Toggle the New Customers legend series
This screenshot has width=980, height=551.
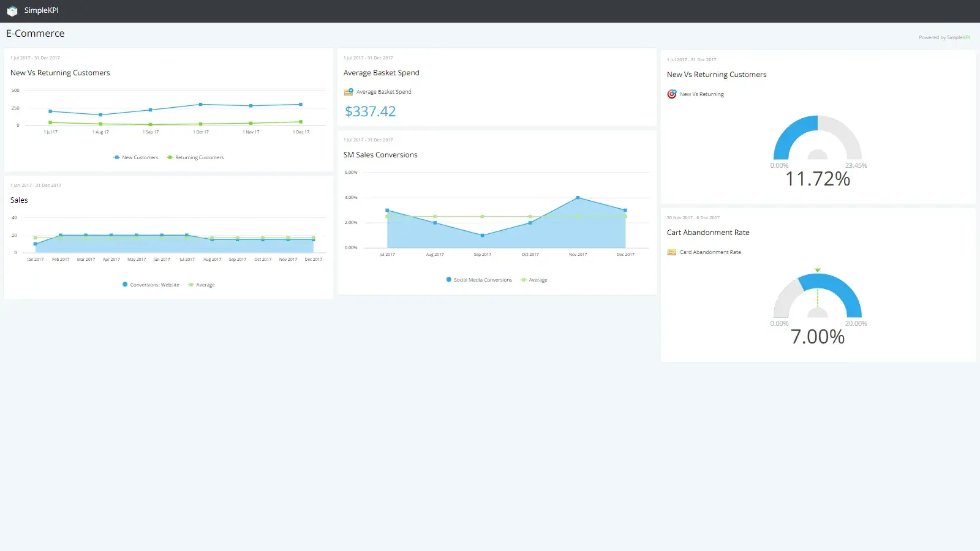coord(136,157)
